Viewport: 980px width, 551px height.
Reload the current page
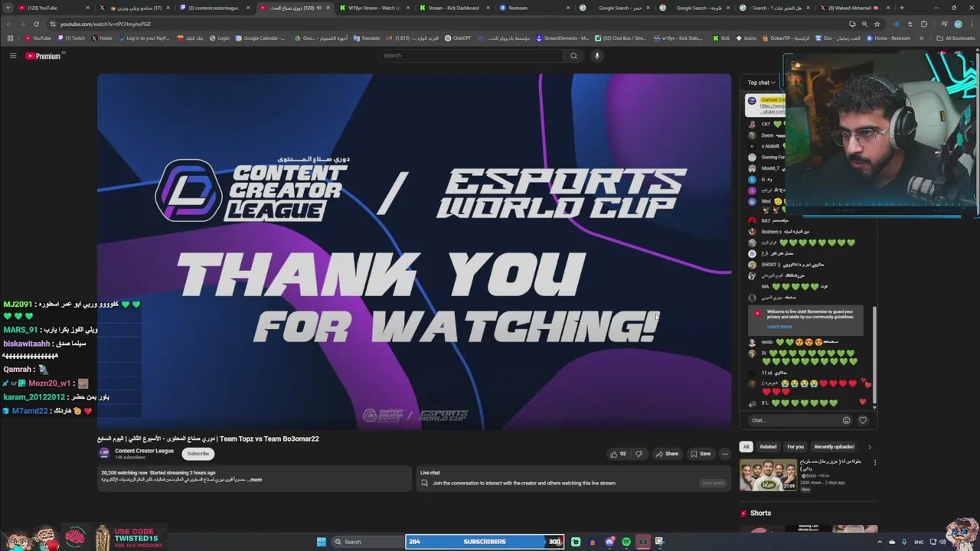pyautogui.click(x=36, y=24)
